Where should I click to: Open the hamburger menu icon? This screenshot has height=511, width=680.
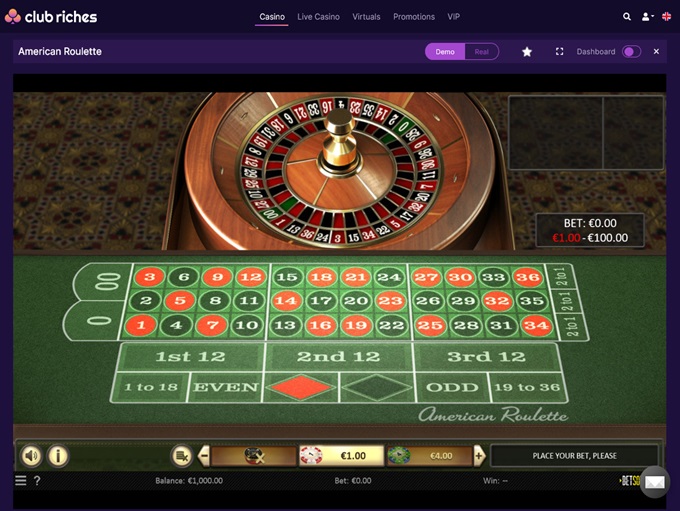pyautogui.click(x=21, y=480)
